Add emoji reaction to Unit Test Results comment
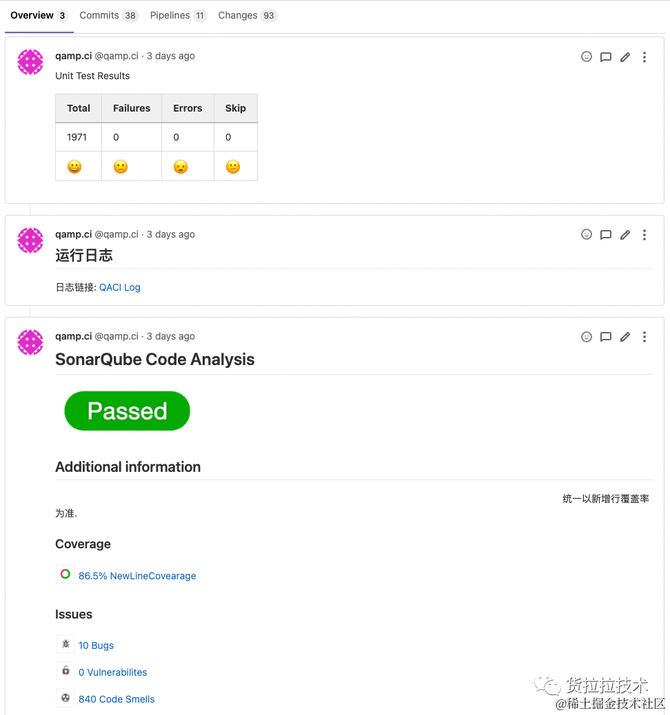The height and width of the screenshot is (715, 670). point(586,57)
